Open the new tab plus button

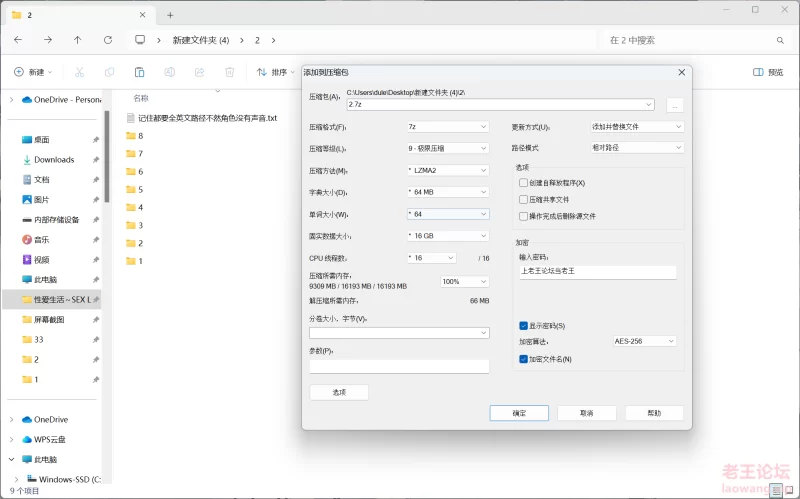point(170,15)
